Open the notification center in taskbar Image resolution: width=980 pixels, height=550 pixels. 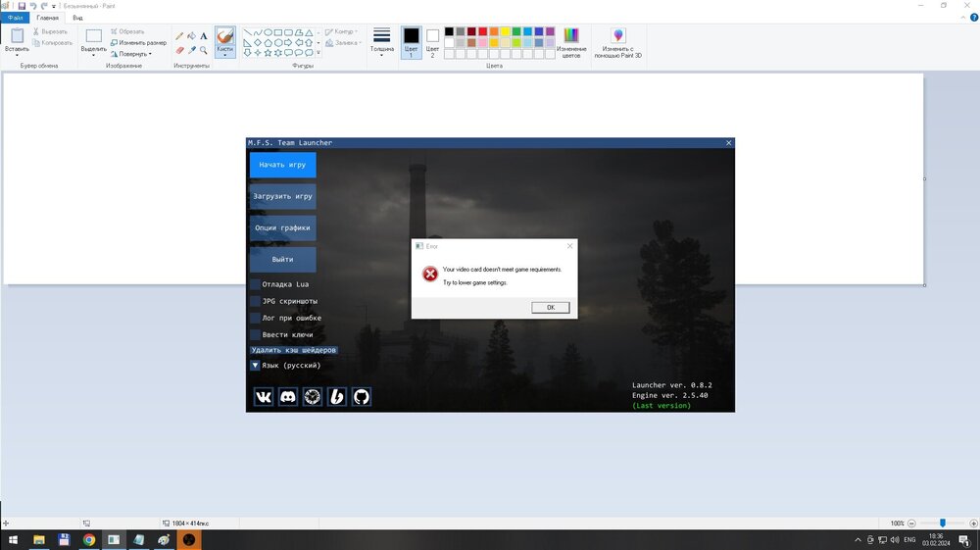(x=964, y=540)
